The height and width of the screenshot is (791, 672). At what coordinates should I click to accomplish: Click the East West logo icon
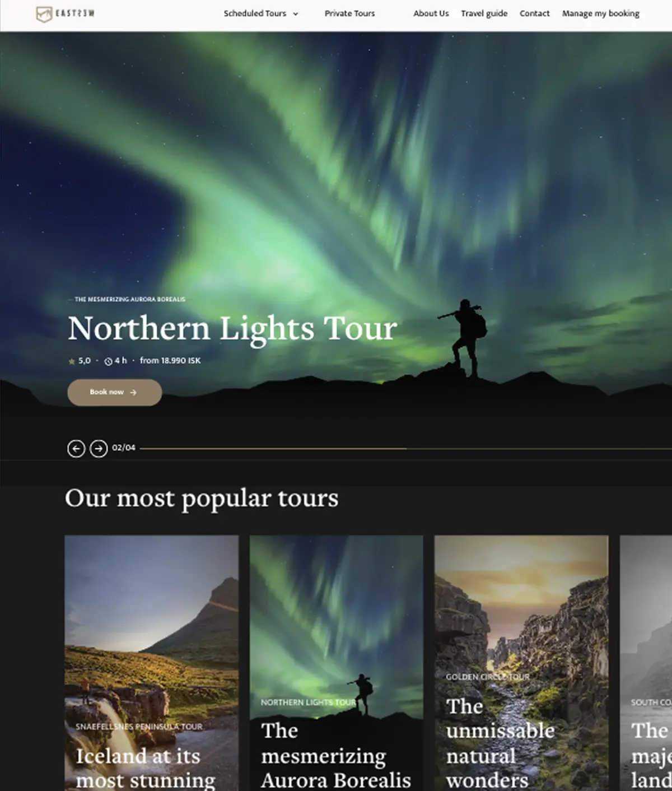point(44,14)
